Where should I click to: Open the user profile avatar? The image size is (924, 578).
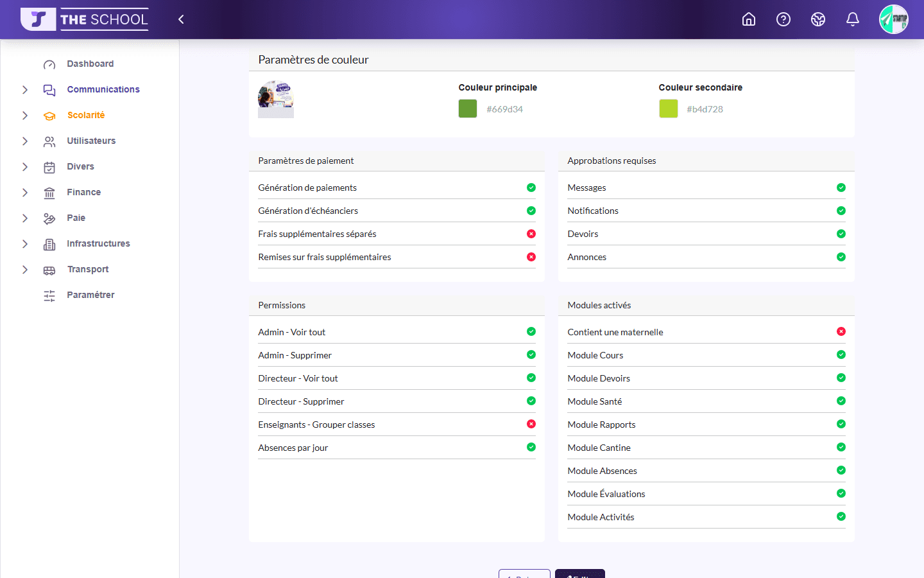[894, 19]
